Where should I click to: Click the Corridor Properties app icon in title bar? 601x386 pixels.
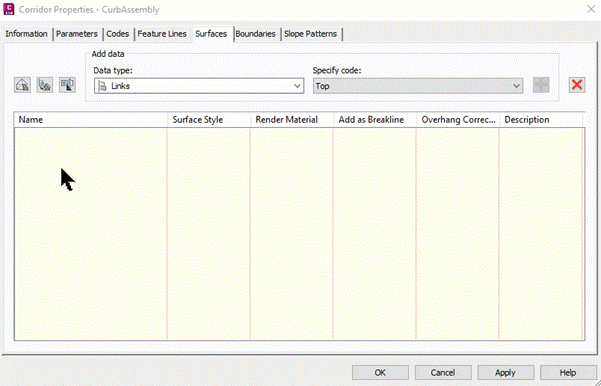(8, 9)
